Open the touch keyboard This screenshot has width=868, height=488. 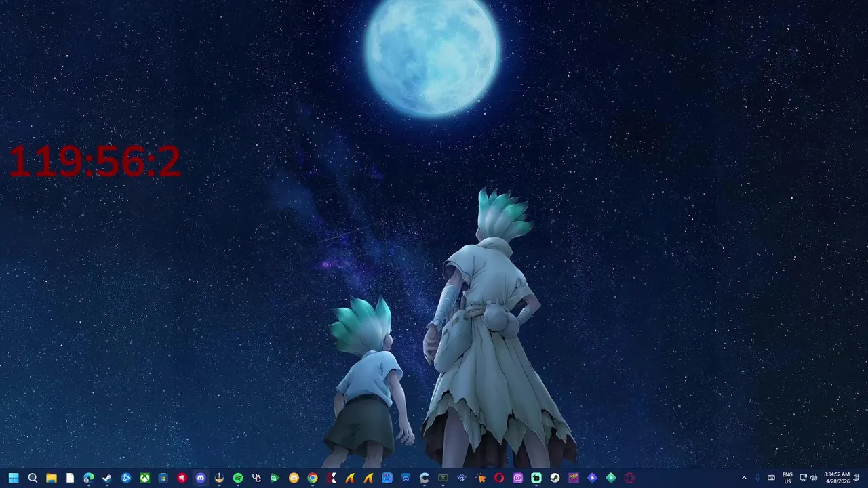click(771, 478)
